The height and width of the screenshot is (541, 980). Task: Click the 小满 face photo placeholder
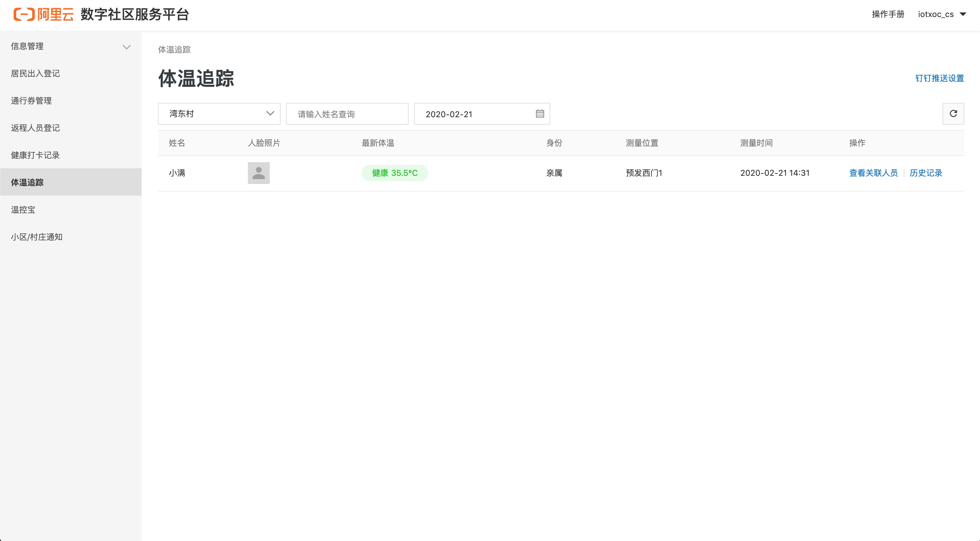[259, 173]
